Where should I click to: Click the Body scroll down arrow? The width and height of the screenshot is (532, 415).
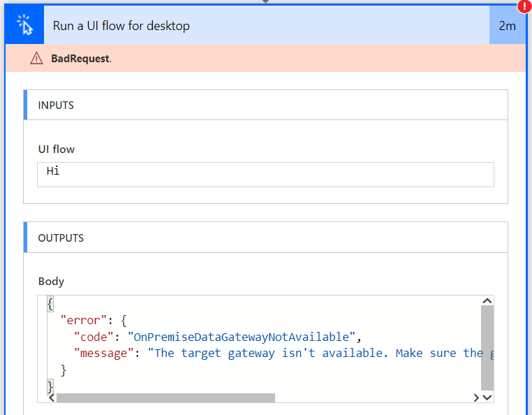[487, 398]
